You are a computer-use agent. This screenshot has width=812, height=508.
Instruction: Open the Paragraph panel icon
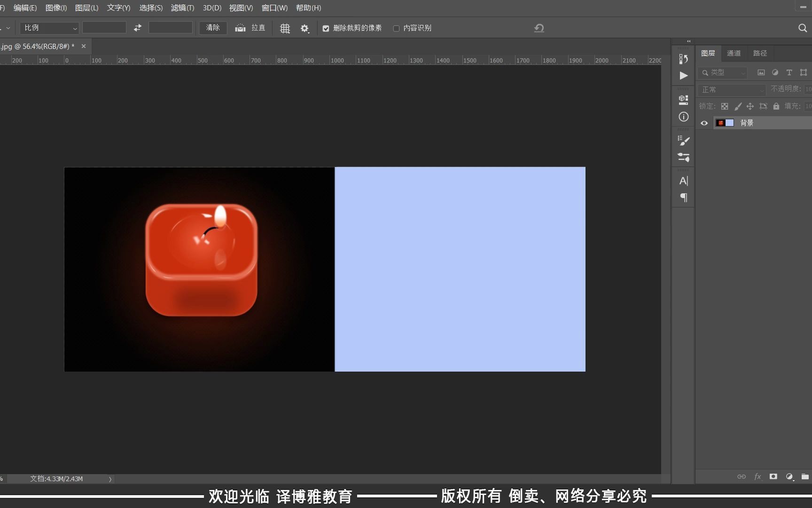click(684, 198)
